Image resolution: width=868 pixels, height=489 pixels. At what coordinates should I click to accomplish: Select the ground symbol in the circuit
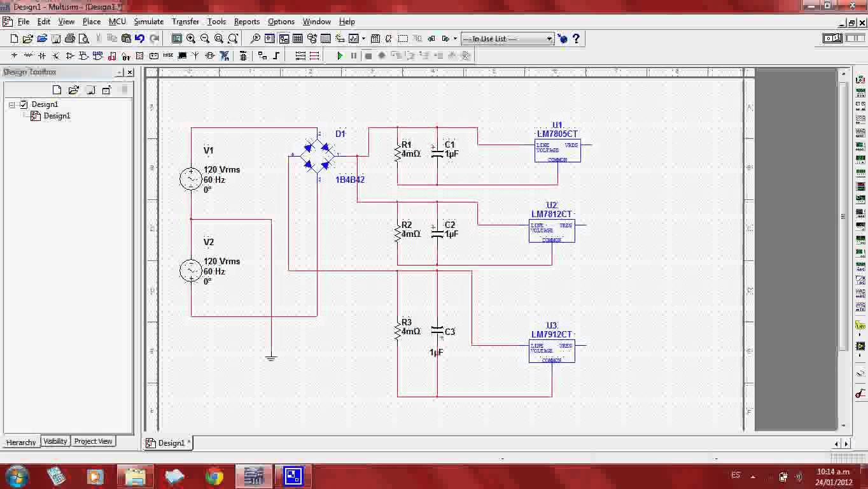(x=271, y=358)
